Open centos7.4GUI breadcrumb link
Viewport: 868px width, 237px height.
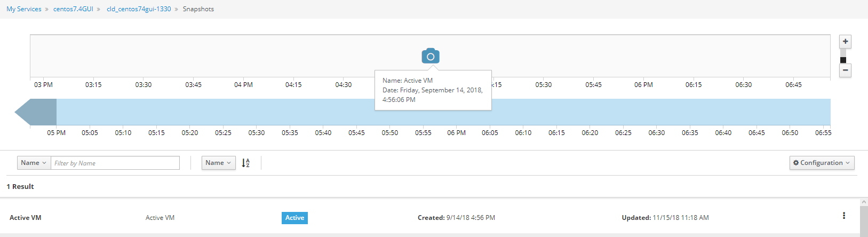73,9
